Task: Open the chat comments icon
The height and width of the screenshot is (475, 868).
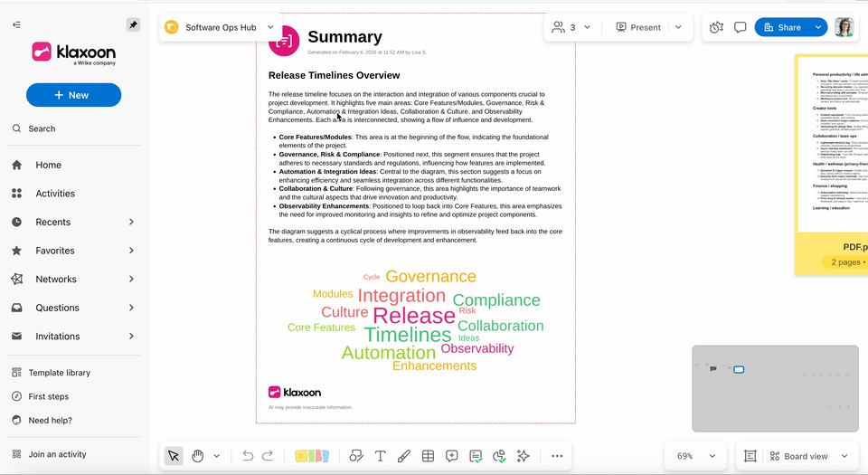Action: click(740, 27)
